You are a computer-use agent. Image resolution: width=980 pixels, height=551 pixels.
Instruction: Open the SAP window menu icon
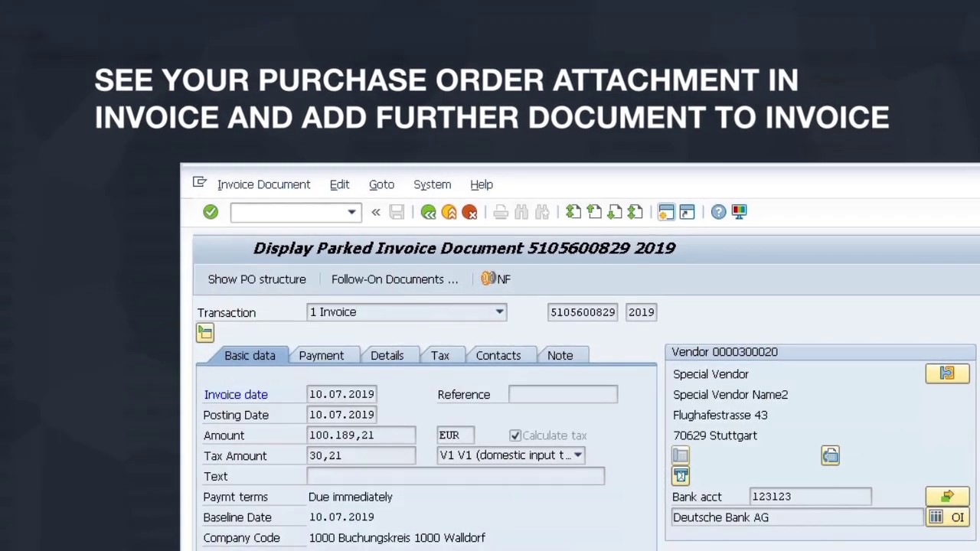click(x=200, y=183)
